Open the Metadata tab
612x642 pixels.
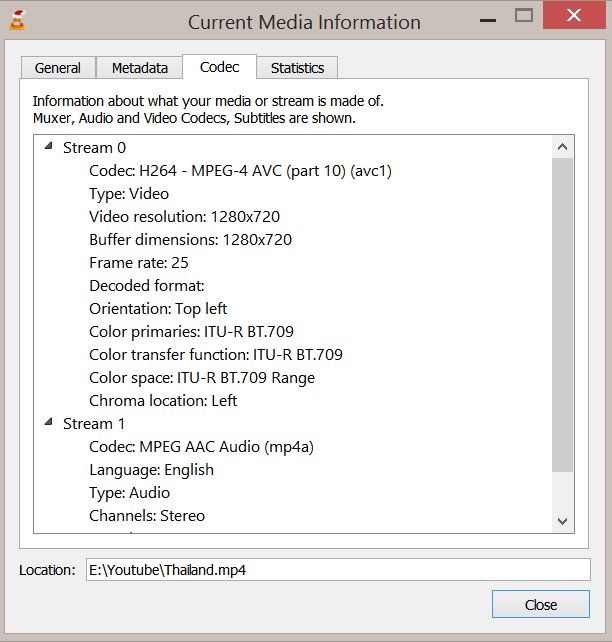coord(140,68)
